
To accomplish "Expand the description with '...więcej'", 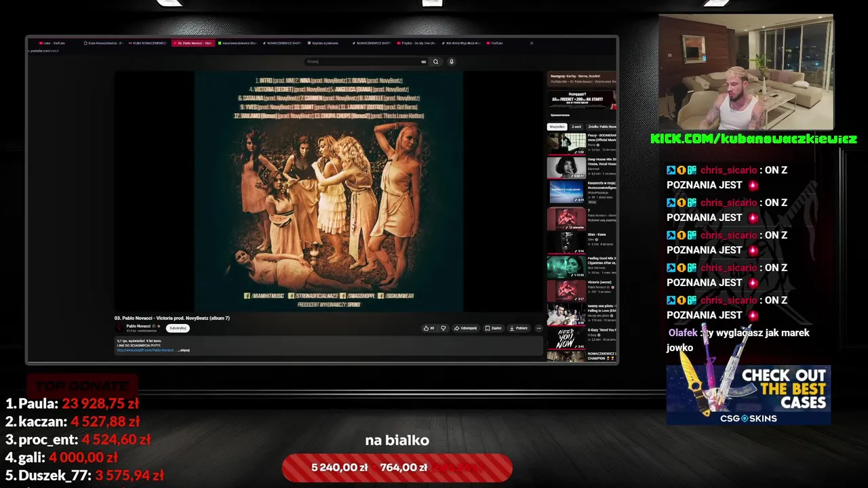I will [x=184, y=350].
